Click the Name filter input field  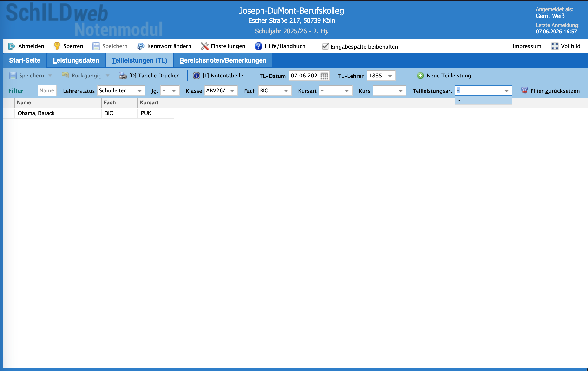pyautogui.click(x=47, y=90)
